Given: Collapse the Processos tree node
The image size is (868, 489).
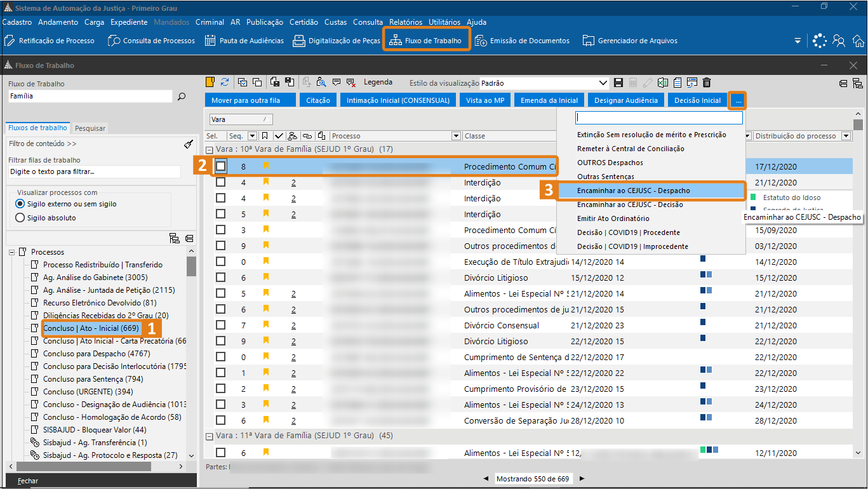Looking at the screenshot, I should 11,252.
